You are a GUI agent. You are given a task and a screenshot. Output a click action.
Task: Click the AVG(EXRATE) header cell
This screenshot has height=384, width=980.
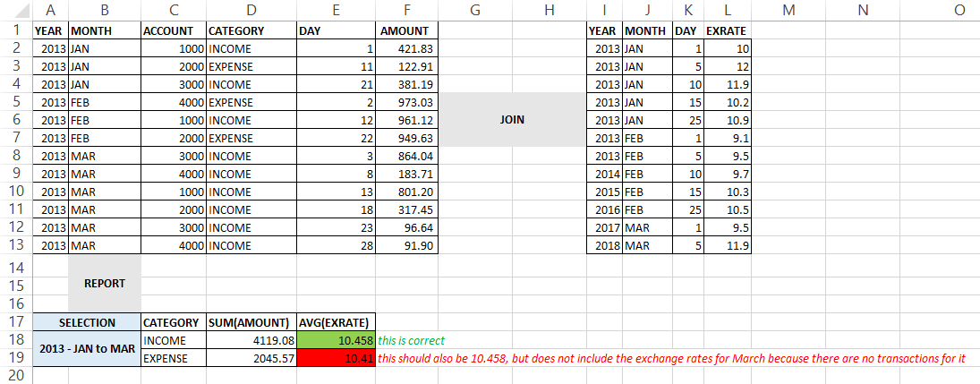[x=337, y=323]
